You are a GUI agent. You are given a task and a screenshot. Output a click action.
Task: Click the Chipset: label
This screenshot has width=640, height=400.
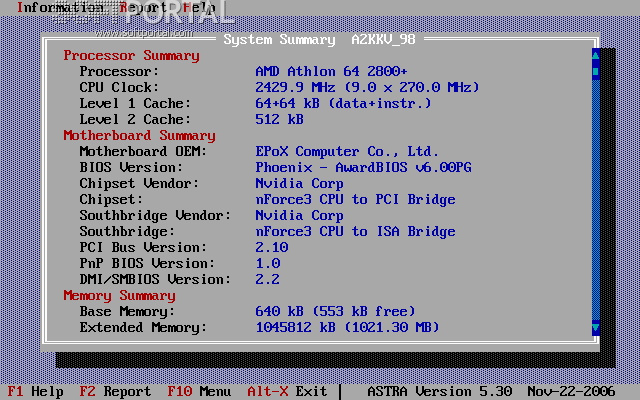point(111,199)
